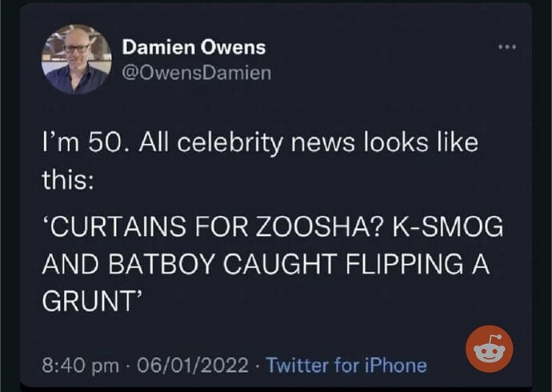Open the @OwensDamien handle link
The height and width of the screenshot is (392, 552).
pyautogui.click(x=197, y=73)
